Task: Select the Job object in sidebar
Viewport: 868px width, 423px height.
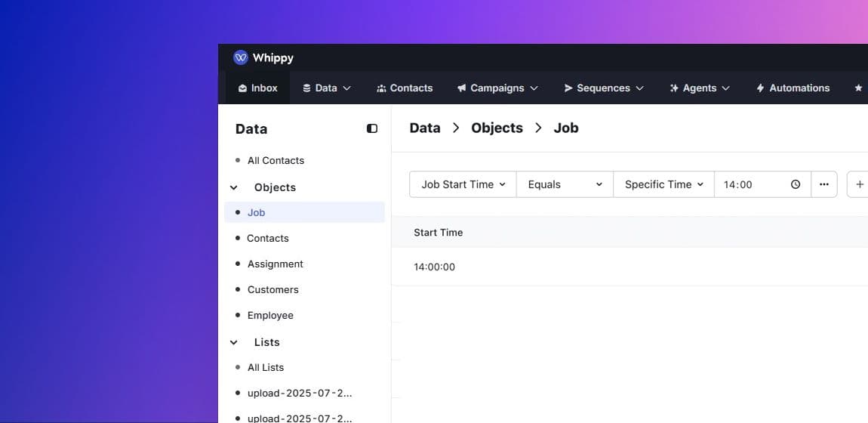Action: coord(304,212)
